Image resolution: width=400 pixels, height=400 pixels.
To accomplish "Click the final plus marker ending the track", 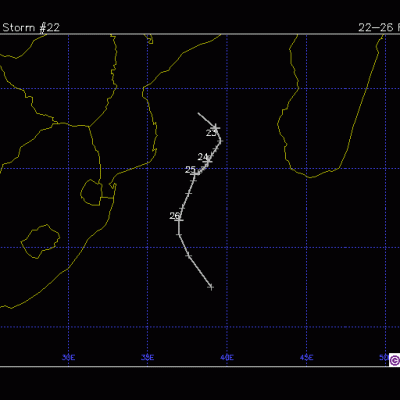I will coord(211,287).
